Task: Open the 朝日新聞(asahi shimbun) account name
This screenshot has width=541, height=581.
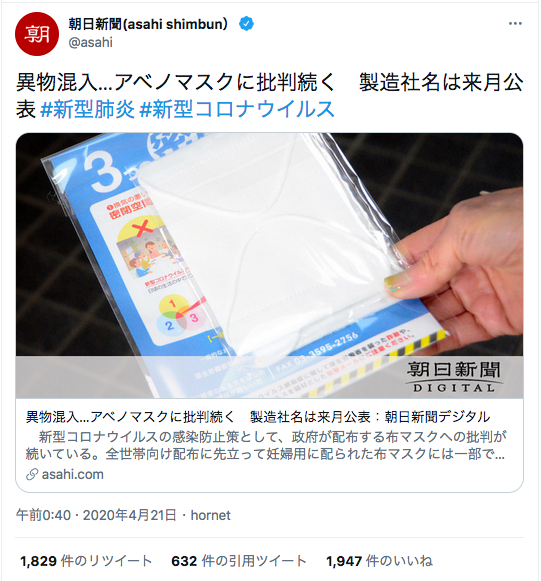Action: pyautogui.click(x=148, y=24)
